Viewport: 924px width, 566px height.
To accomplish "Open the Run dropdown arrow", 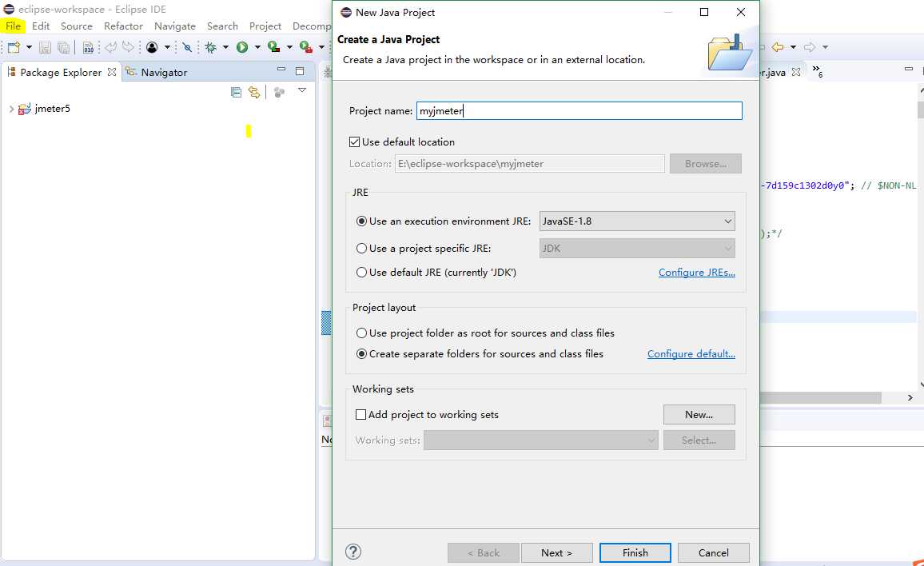I will (x=257, y=47).
